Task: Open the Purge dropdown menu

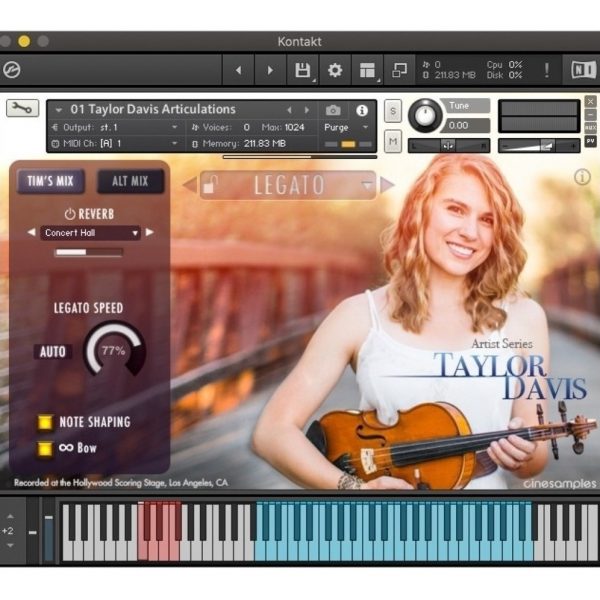Action: click(346, 127)
